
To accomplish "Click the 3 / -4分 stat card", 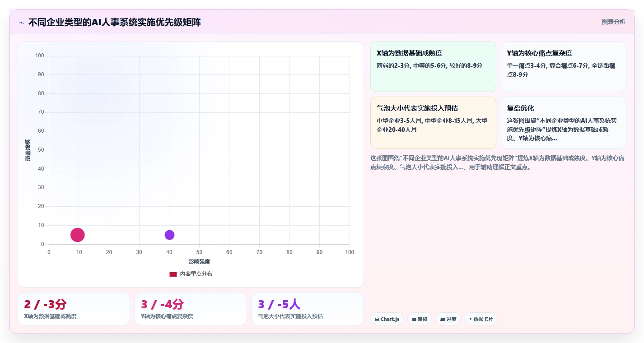I will (191, 309).
